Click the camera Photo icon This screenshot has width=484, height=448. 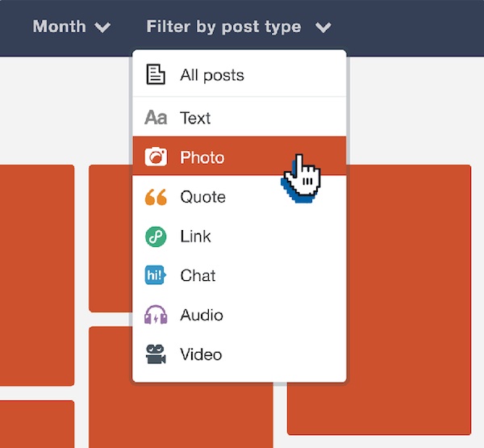pyautogui.click(x=156, y=157)
